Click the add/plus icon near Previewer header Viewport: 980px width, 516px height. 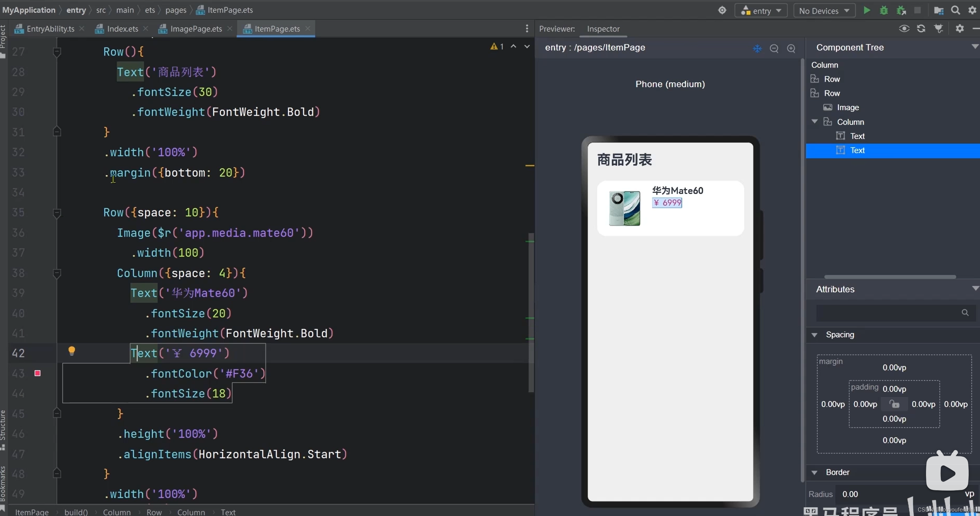(791, 48)
